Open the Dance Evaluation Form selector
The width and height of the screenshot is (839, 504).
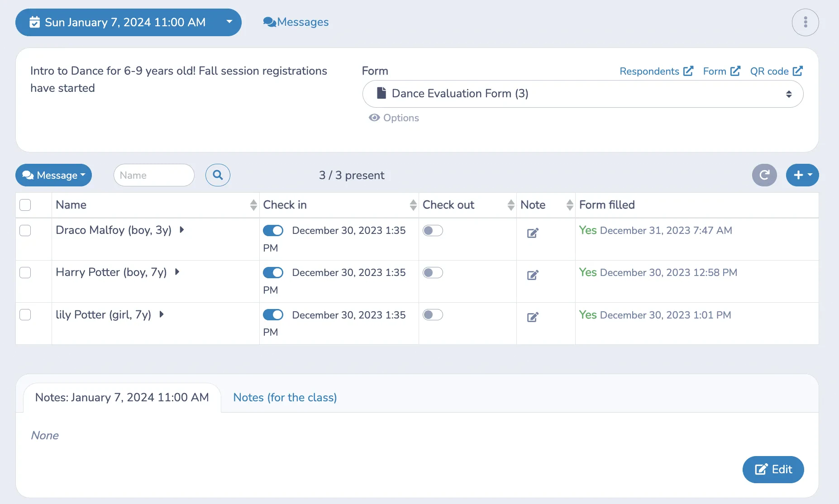(x=583, y=94)
